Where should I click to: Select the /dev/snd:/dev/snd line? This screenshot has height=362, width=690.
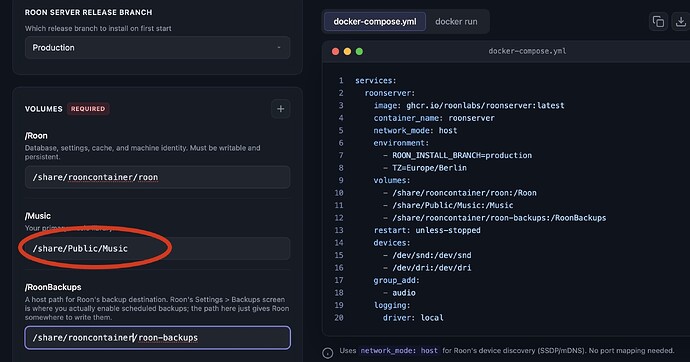pos(427,255)
